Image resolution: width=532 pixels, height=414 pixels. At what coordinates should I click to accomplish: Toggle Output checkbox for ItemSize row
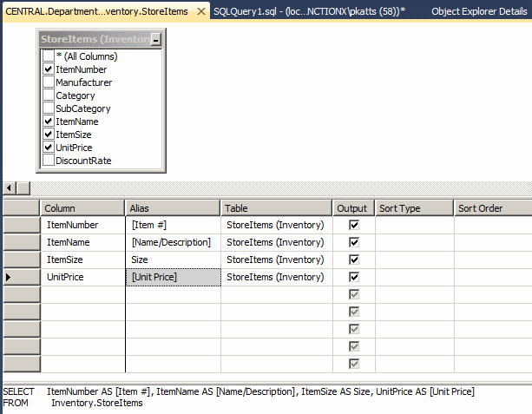pos(354,260)
